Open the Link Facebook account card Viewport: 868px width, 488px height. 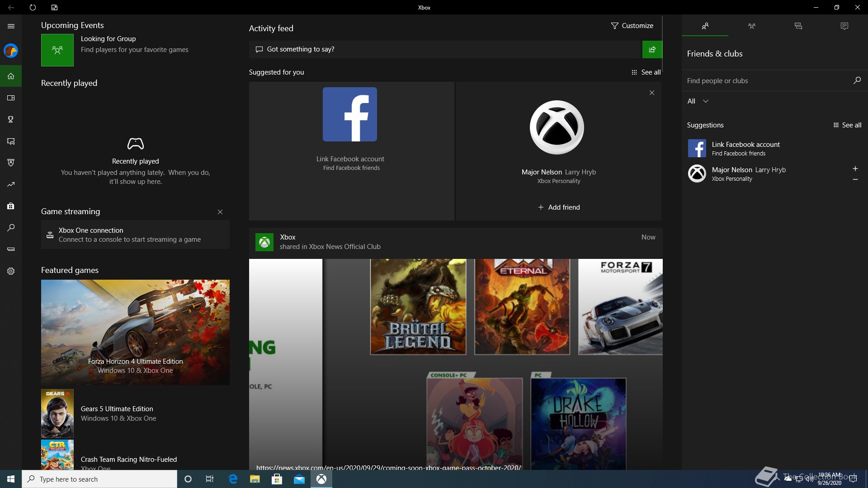pos(351,151)
